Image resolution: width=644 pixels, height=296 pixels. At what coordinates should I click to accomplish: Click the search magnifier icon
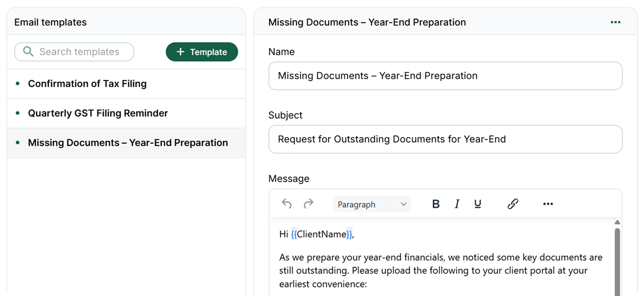28,51
